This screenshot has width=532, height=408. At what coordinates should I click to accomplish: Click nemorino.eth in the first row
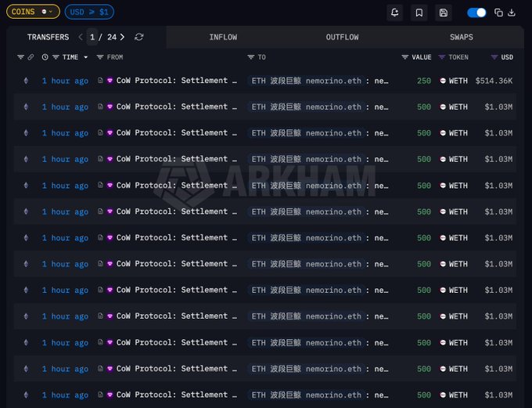tap(333, 81)
